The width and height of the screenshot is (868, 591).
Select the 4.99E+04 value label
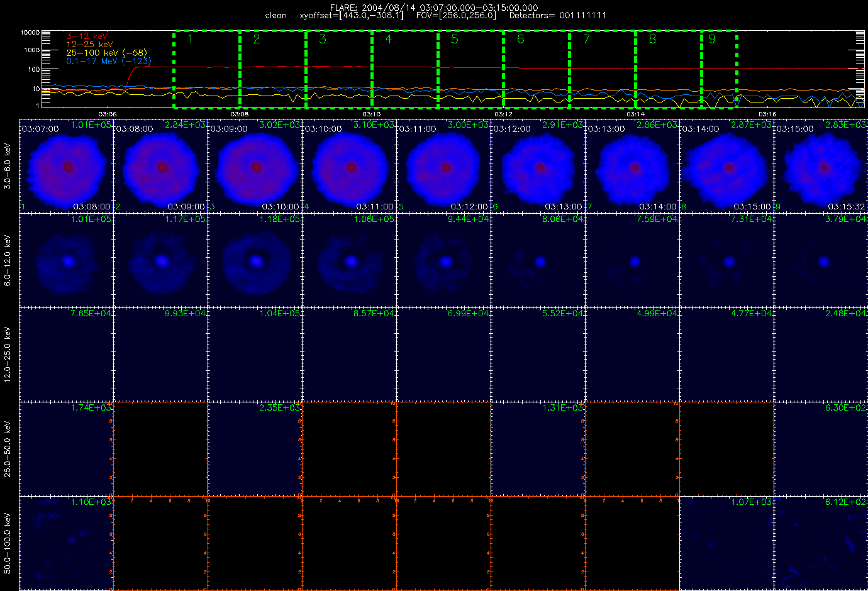pyautogui.click(x=657, y=314)
